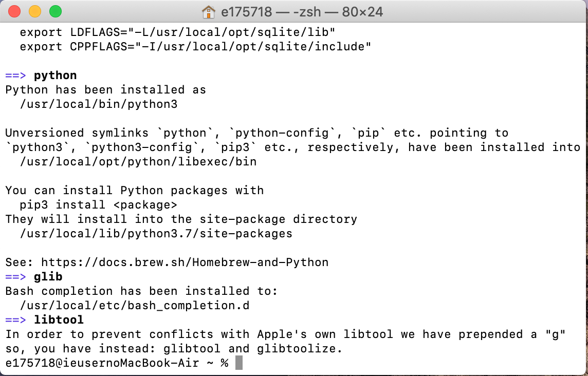Click the /usr/local/bin/python3 path text
Screen dimensions: 588x376
[x=99, y=104]
